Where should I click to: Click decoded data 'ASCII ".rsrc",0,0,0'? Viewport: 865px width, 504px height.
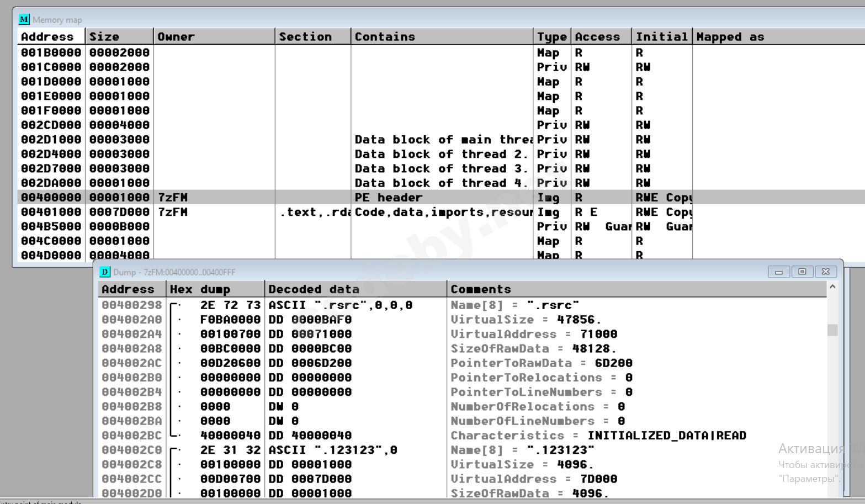click(341, 305)
